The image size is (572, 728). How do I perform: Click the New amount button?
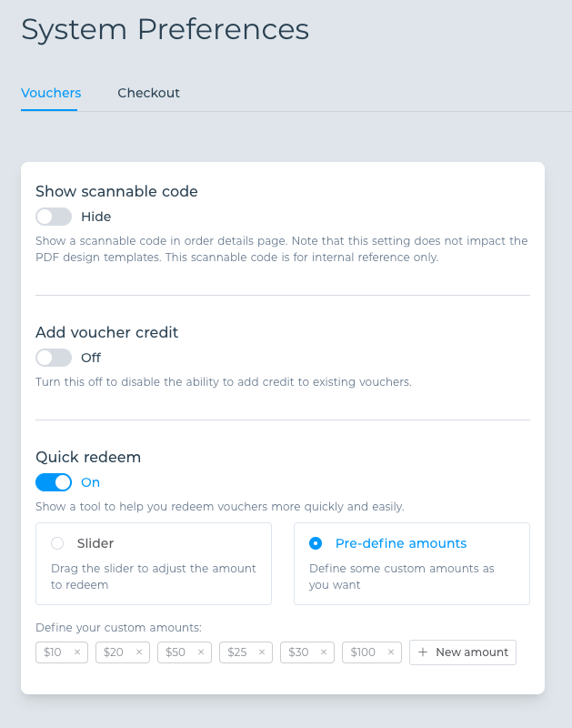463,652
